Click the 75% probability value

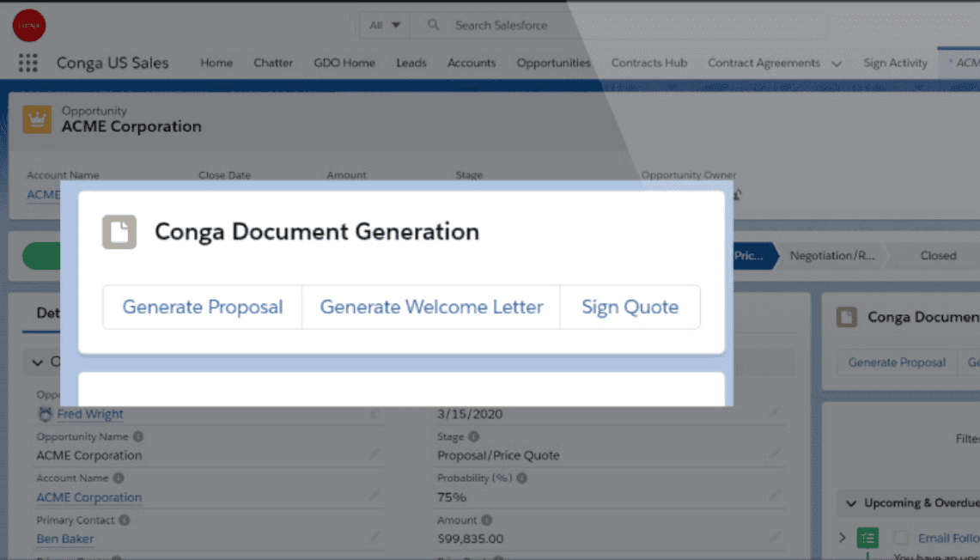click(452, 497)
